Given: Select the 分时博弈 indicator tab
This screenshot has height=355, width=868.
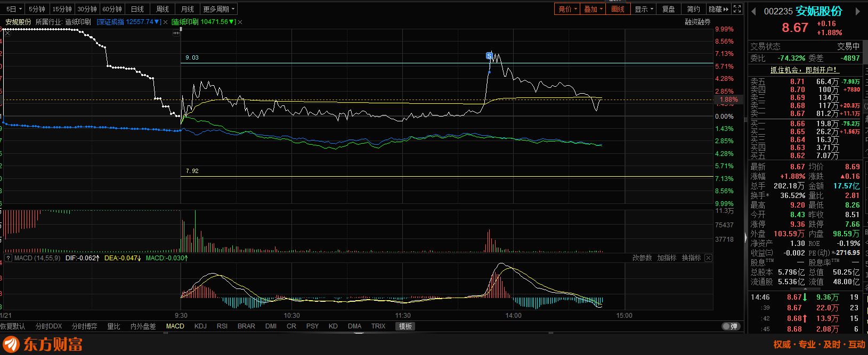Looking at the screenshot, I should (x=85, y=326).
